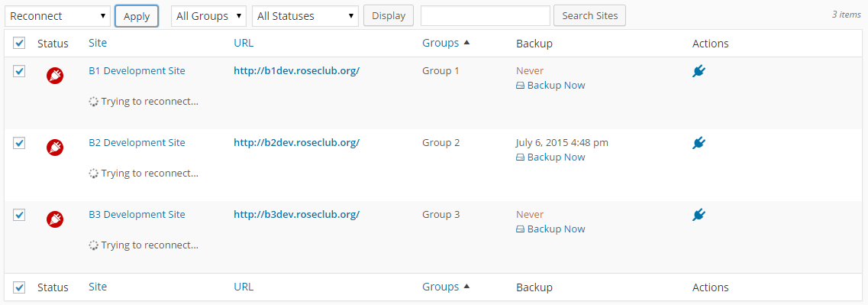Screen dimensions: 868x305
Task: Click the sort arrow beside the bottom Groups header
Action: (x=466, y=287)
